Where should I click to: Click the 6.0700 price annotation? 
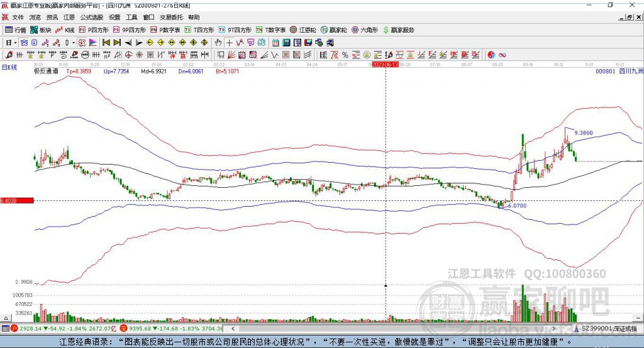coord(517,205)
